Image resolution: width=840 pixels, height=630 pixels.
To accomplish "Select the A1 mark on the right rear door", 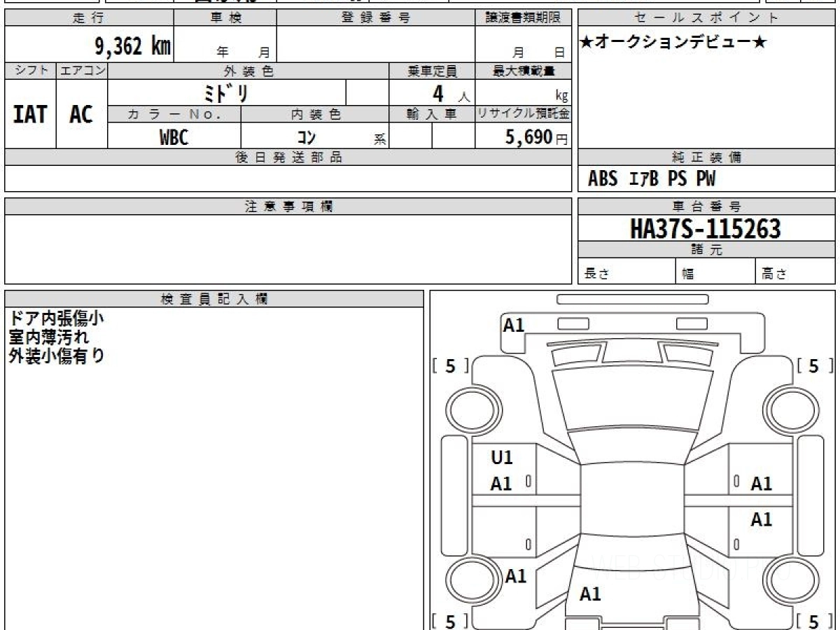I will click(762, 519).
